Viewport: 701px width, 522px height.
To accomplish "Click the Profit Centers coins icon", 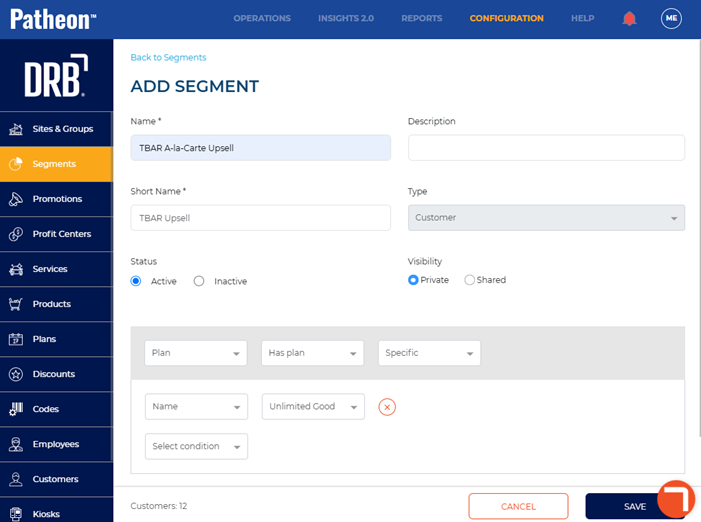I will [16, 234].
